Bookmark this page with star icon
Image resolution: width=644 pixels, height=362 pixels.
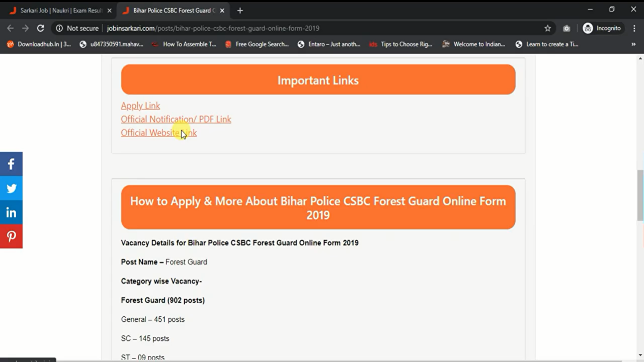547,28
